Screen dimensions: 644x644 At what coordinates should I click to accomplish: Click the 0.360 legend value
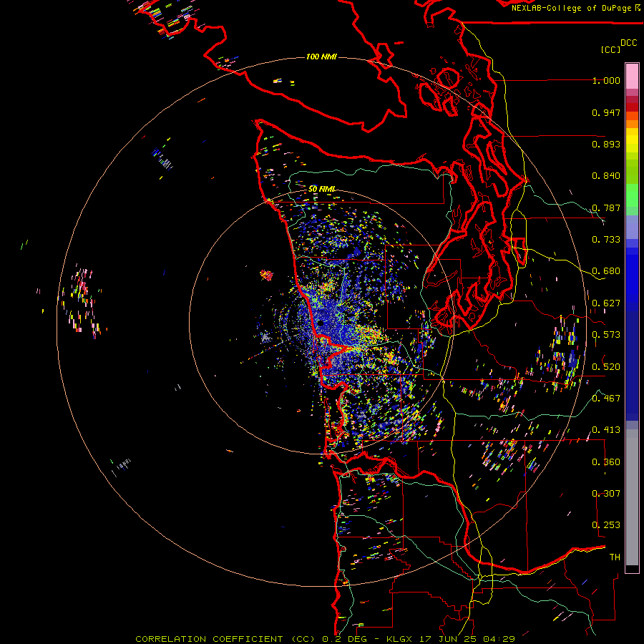606,462
